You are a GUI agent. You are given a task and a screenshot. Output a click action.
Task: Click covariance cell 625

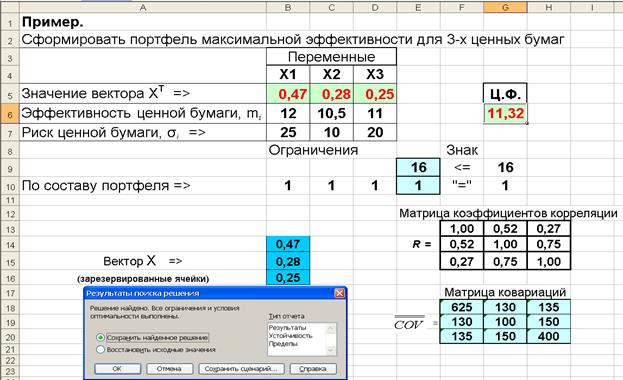coord(462,307)
